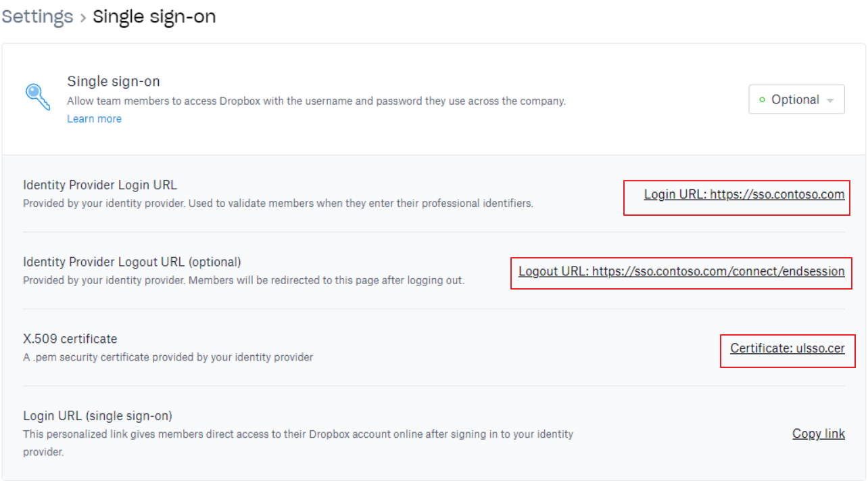Click the Identity Provider Logout URL label

tap(132, 262)
